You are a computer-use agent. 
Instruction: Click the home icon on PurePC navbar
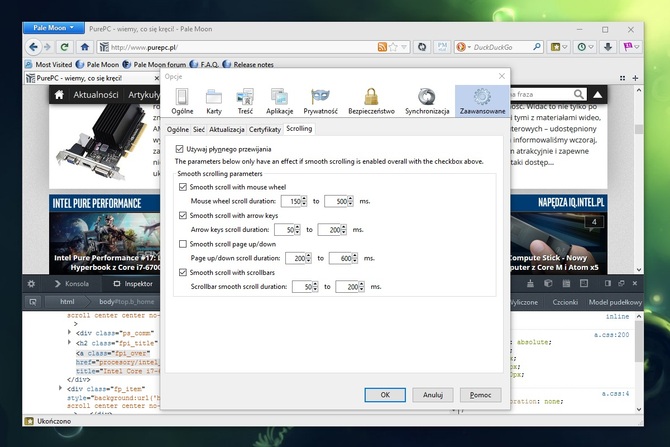tap(60, 94)
